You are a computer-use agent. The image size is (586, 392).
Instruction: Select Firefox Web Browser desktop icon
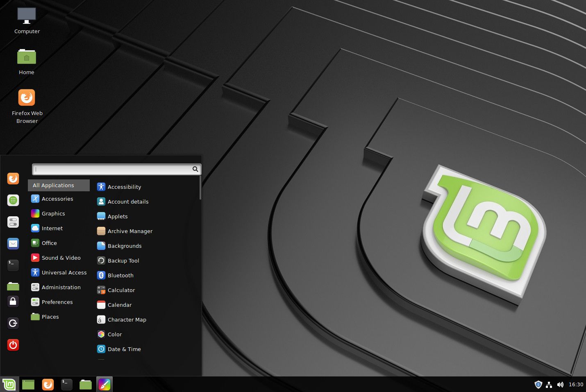coord(27,106)
